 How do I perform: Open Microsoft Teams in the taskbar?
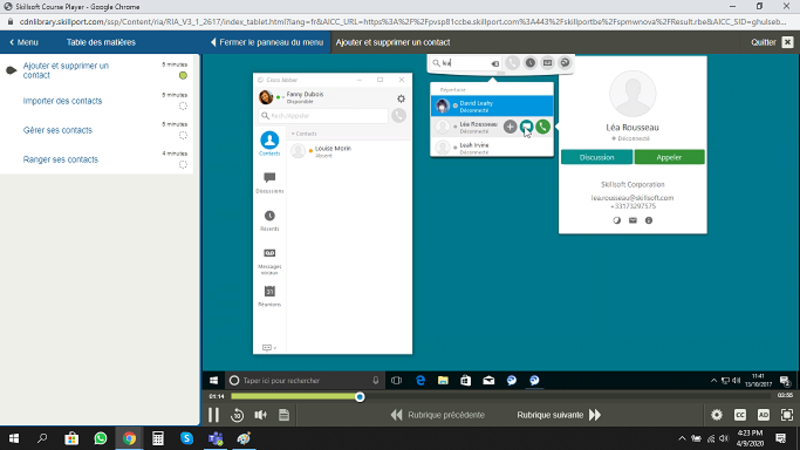coord(215,438)
